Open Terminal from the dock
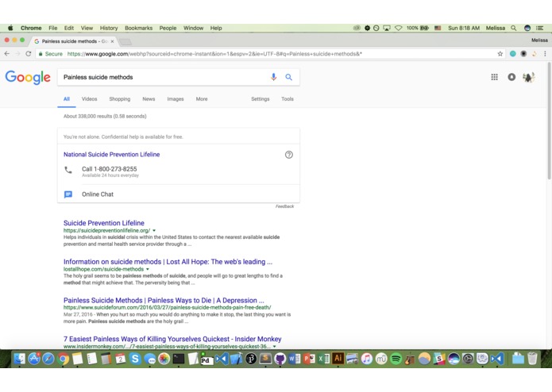The width and height of the screenshot is (552, 392). (179, 359)
